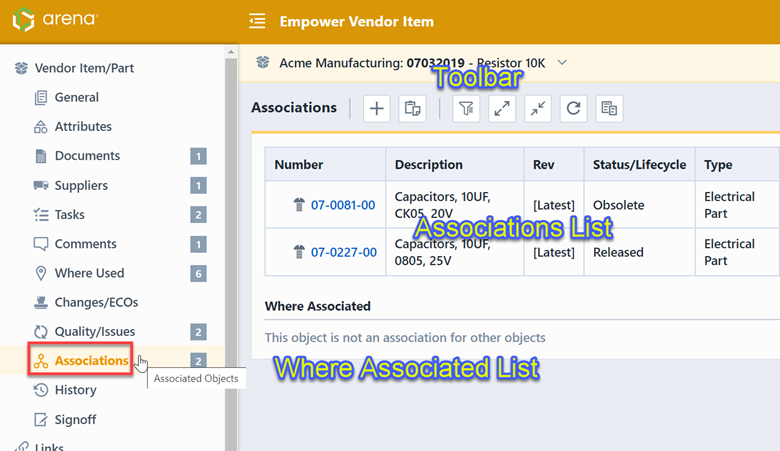Click the General document icon
Image resolution: width=780 pixels, height=451 pixels.
[x=41, y=97]
